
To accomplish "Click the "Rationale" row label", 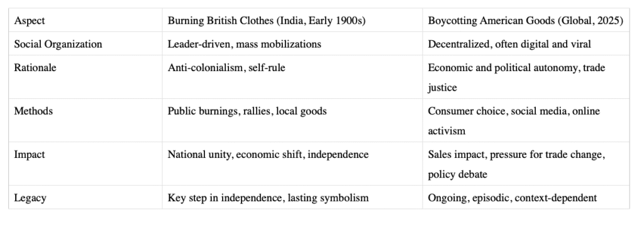I will click(x=86, y=77).
